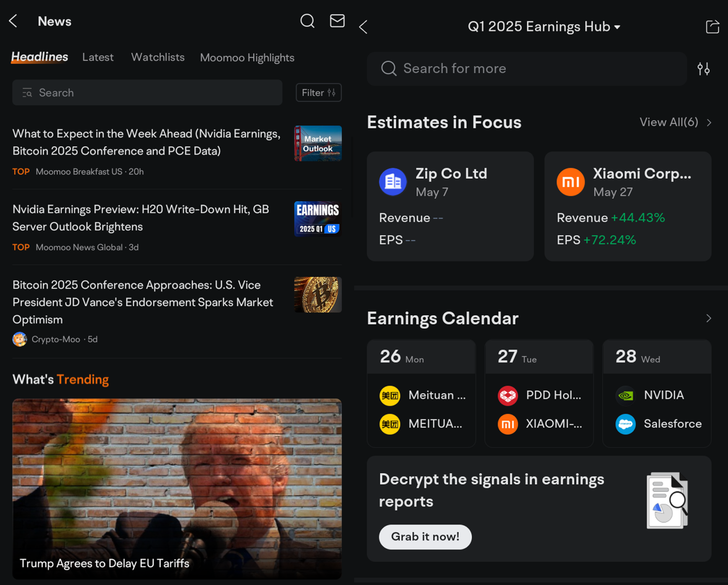Click the Zip Co Ltd logo
728x585 pixels.
(393, 182)
